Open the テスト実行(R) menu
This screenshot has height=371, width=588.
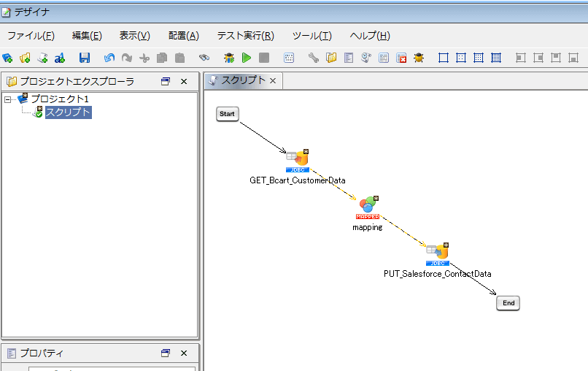click(x=246, y=36)
